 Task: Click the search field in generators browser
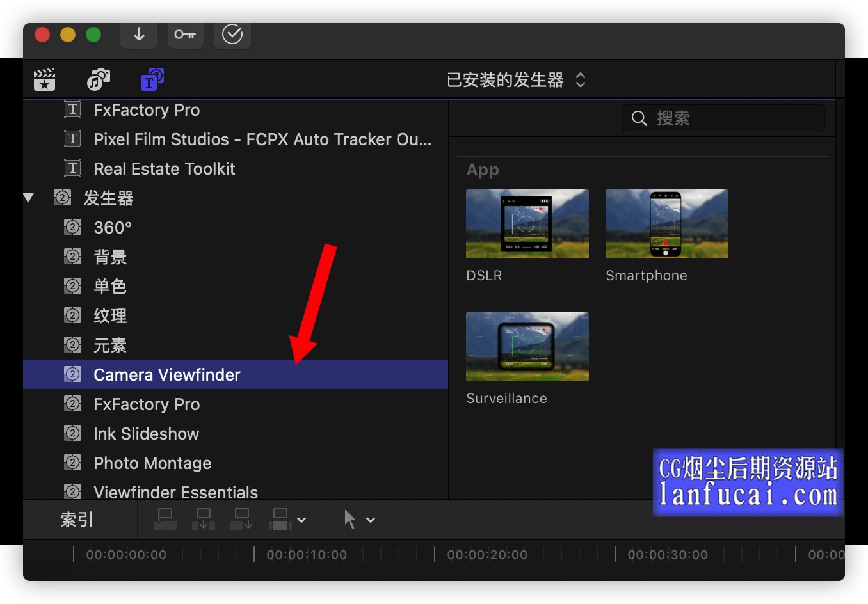(x=723, y=118)
